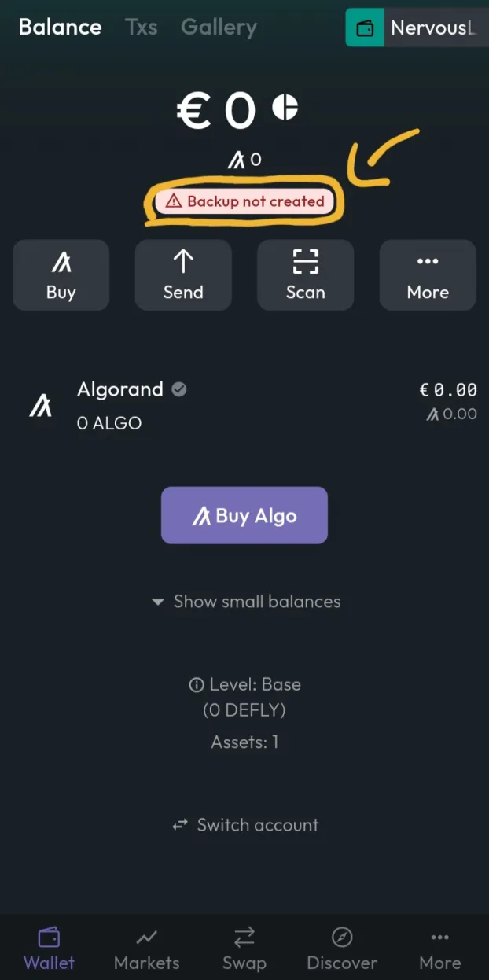The height and width of the screenshot is (980, 489).
Task: Tap Switch account link
Action: tap(246, 825)
